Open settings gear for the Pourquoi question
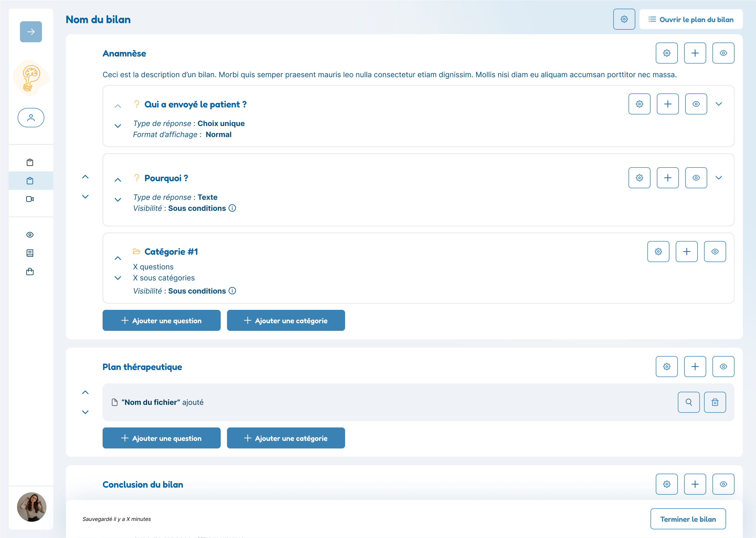Screen dimensions: 756x538 [639, 178]
